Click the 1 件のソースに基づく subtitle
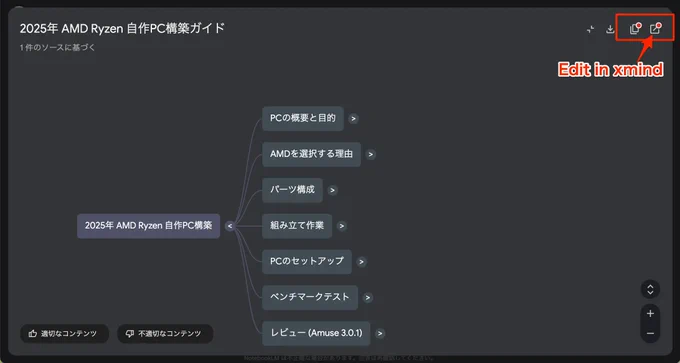 point(57,48)
